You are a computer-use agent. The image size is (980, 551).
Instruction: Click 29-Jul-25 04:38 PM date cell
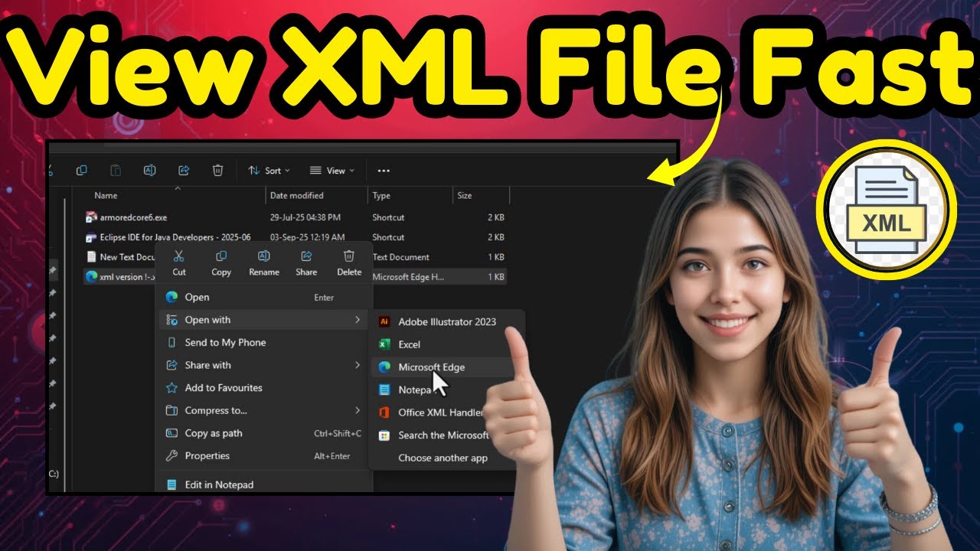click(x=305, y=217)
